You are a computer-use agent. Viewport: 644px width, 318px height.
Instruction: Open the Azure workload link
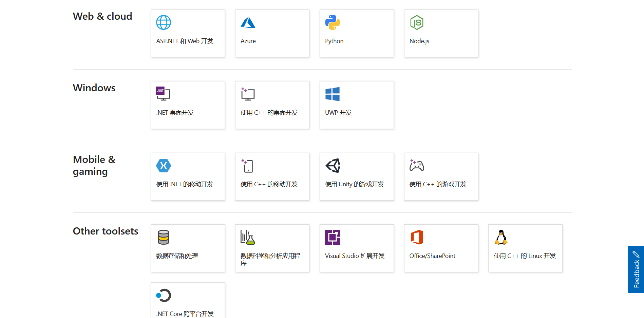coord(272,33)
